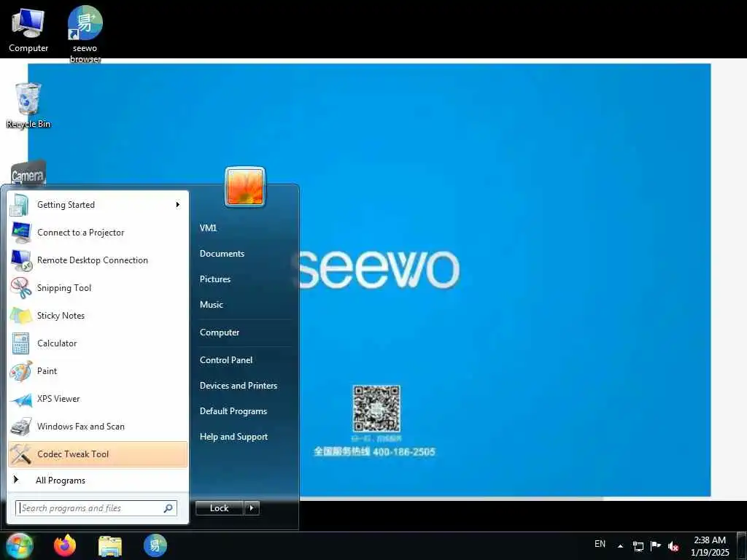Click the Sticky Notes icon
The image size is (747, 560).
20,316
